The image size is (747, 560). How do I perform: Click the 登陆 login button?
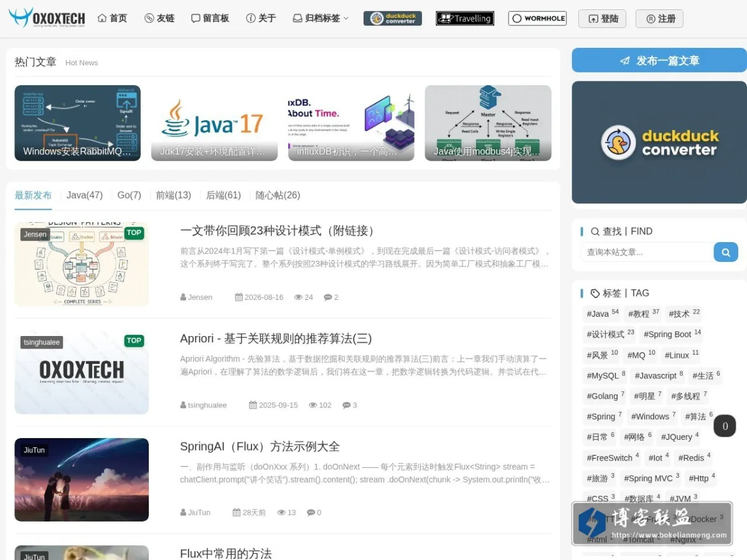[602, 19]
